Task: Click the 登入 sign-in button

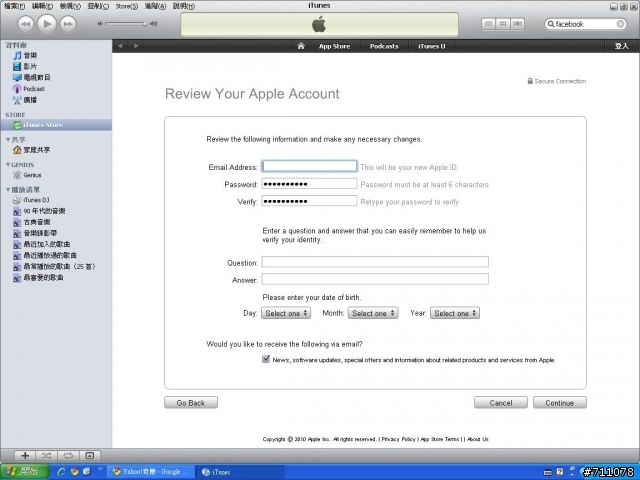Action: click(622, 46)
